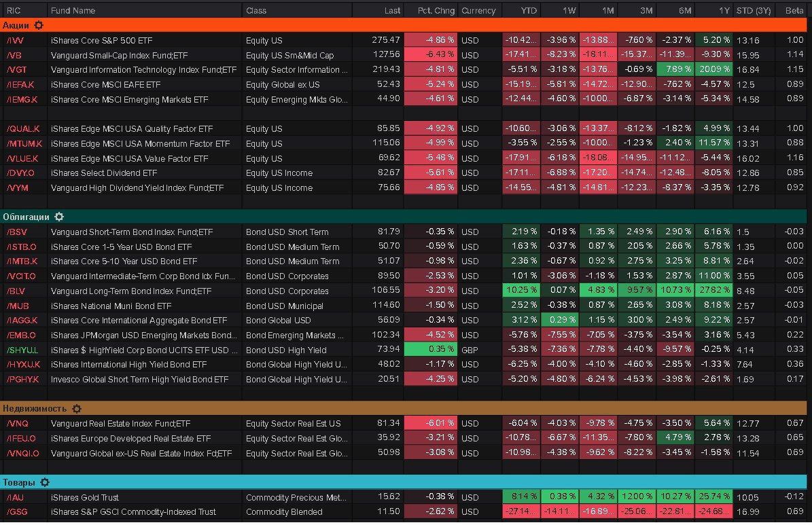Open the /IAGG.K ticker link
This screenshot has width=812, height=525.
[x=22, y=321]
